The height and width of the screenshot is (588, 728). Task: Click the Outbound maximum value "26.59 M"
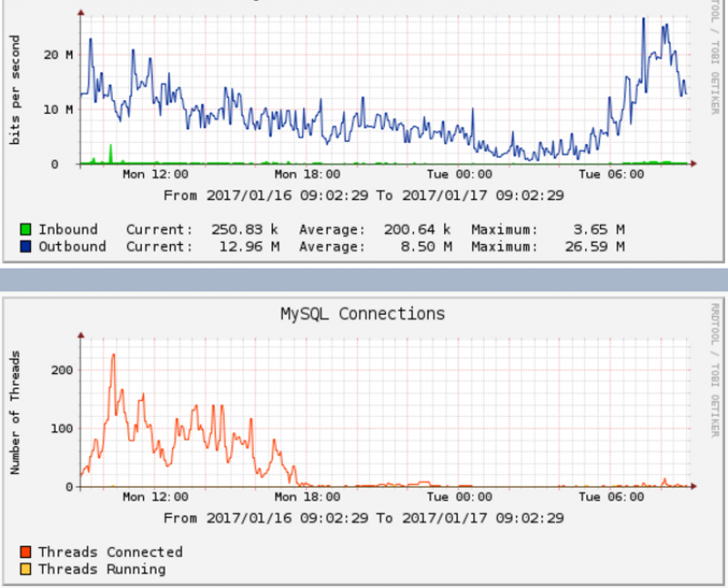595,246
